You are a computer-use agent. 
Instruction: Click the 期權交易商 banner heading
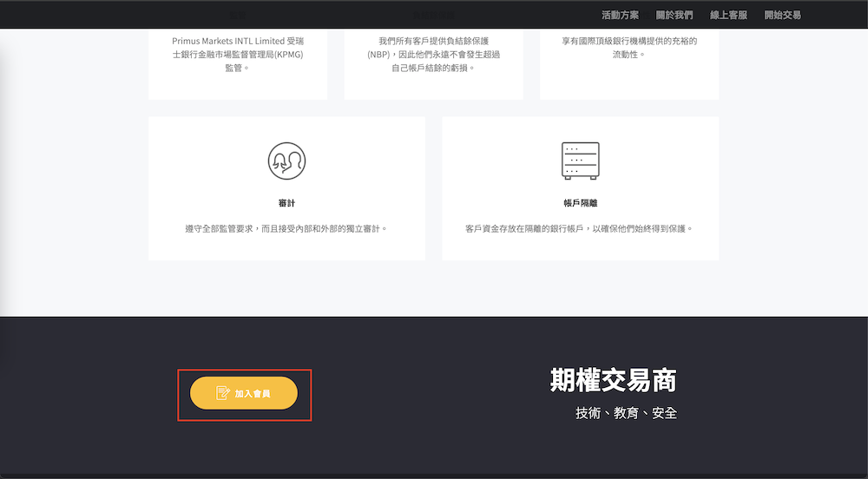click(x=613, y=380)
